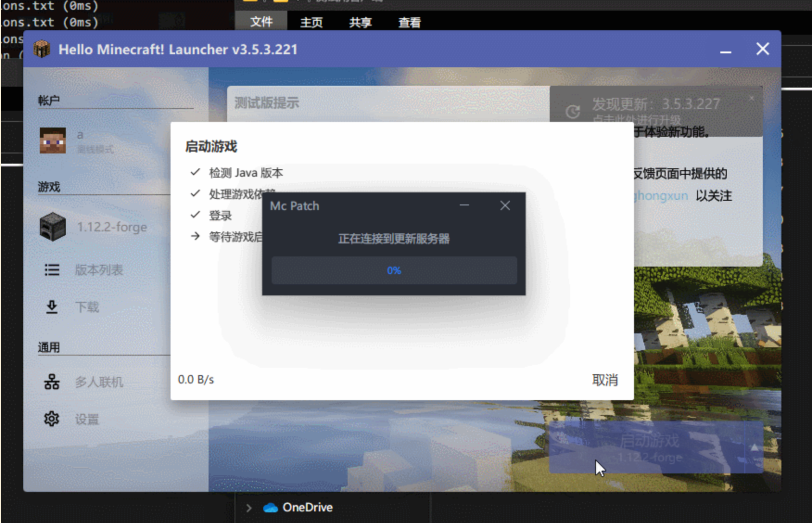
Task: Open the settings gear icon
Action: [x=51, y=419]
